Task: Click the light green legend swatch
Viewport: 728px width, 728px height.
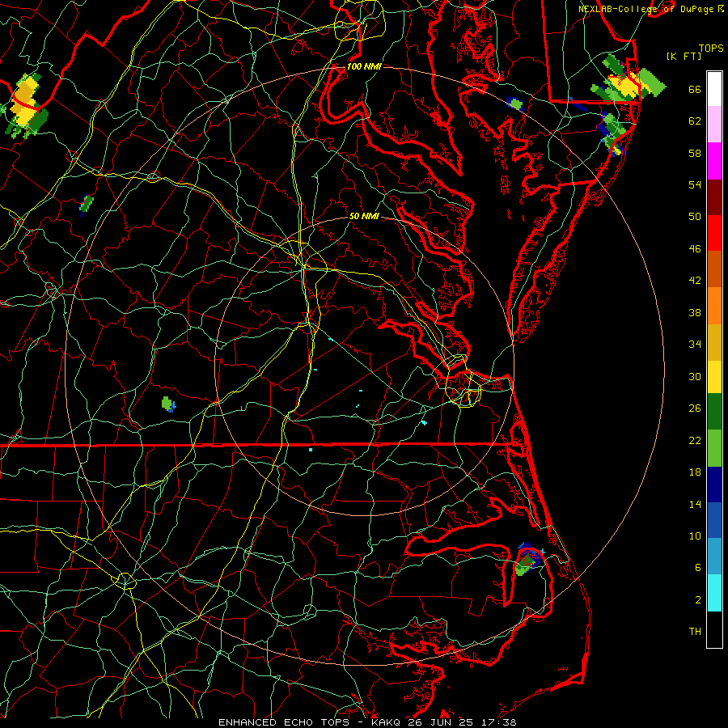Action: 714,448
